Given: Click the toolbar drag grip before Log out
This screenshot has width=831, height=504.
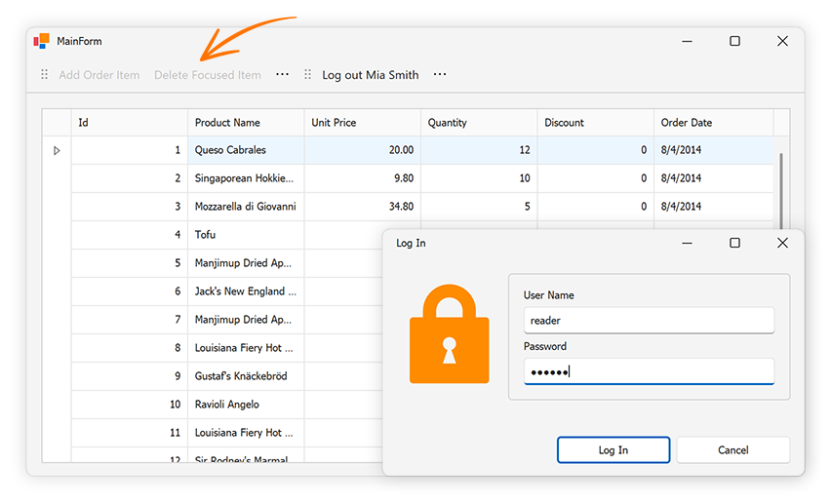Looking at the screenshot, I should coord(307,75).
